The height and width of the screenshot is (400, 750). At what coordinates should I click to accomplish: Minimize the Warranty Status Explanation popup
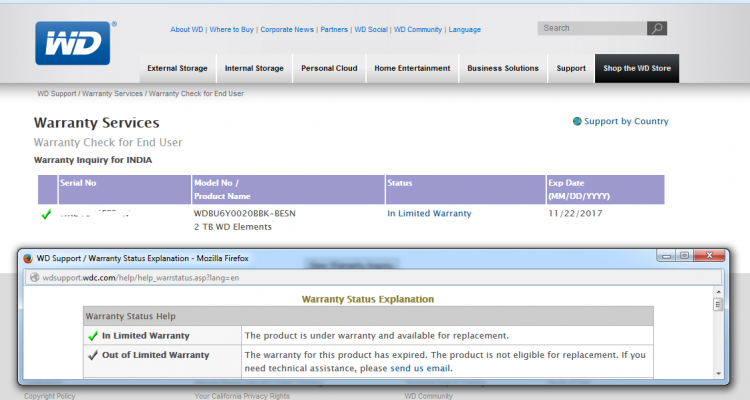(666, 256)
